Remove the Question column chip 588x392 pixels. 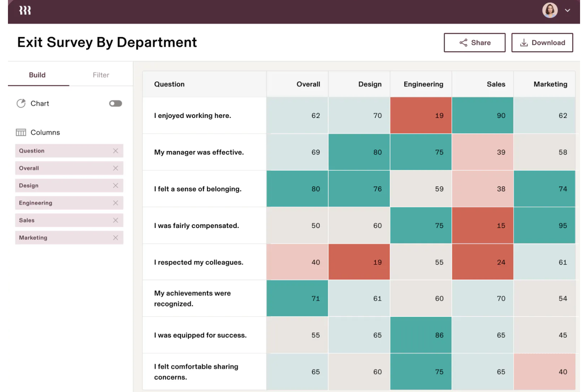pyautogui.click(x=116, y=151)
